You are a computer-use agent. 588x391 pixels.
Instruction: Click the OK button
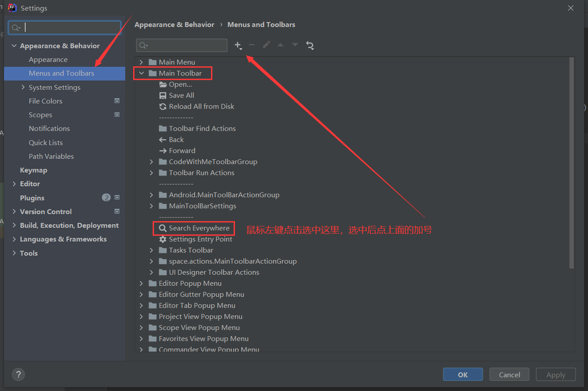[463, 375]
